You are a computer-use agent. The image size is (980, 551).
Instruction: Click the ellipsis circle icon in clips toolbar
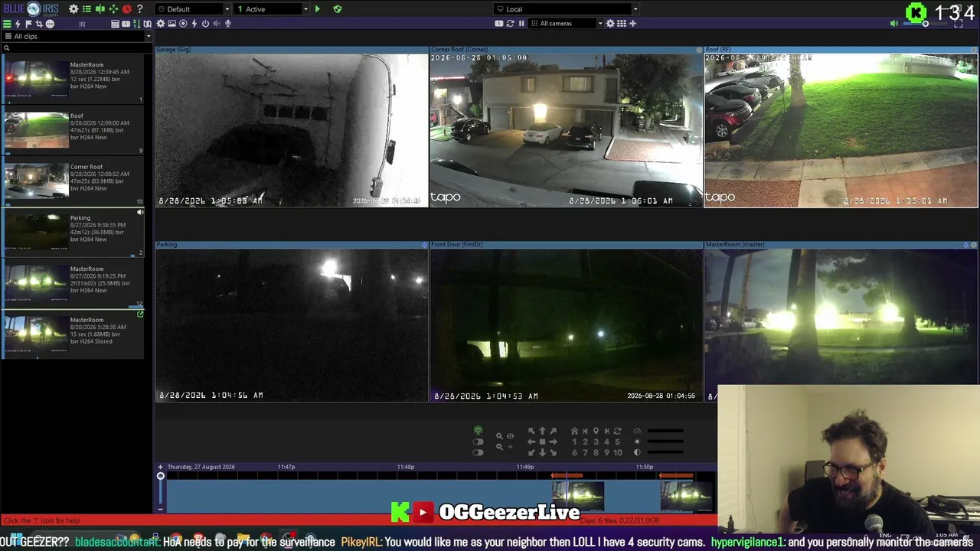coord(50,24)
